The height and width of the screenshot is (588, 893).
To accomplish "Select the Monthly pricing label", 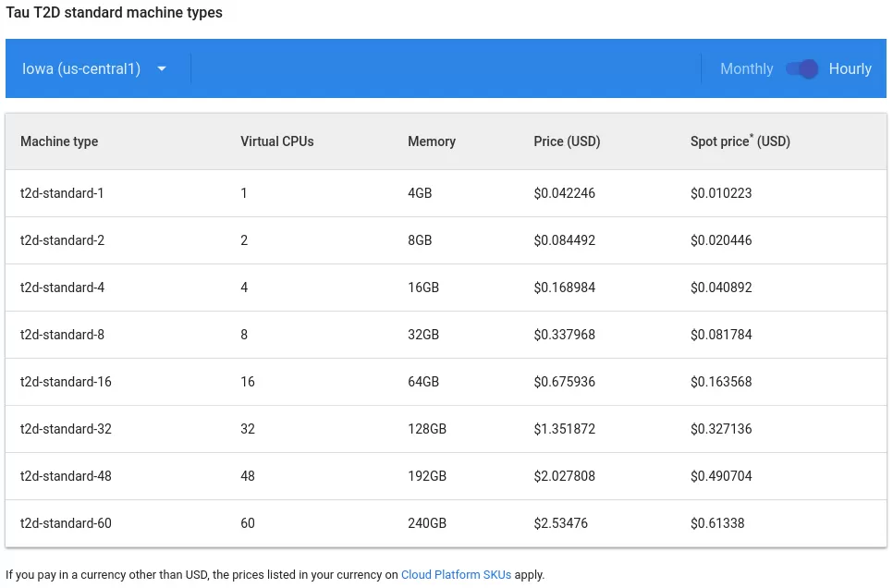I will click(746, 69).
